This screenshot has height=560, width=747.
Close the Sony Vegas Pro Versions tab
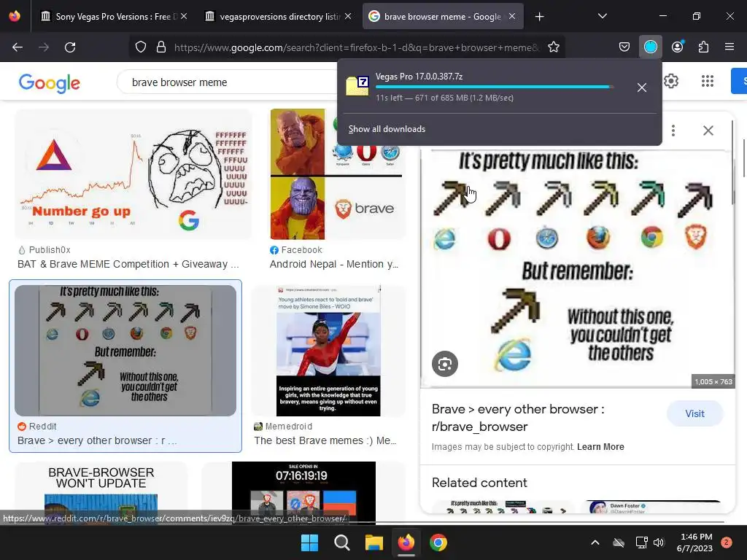tap(184, 16)
